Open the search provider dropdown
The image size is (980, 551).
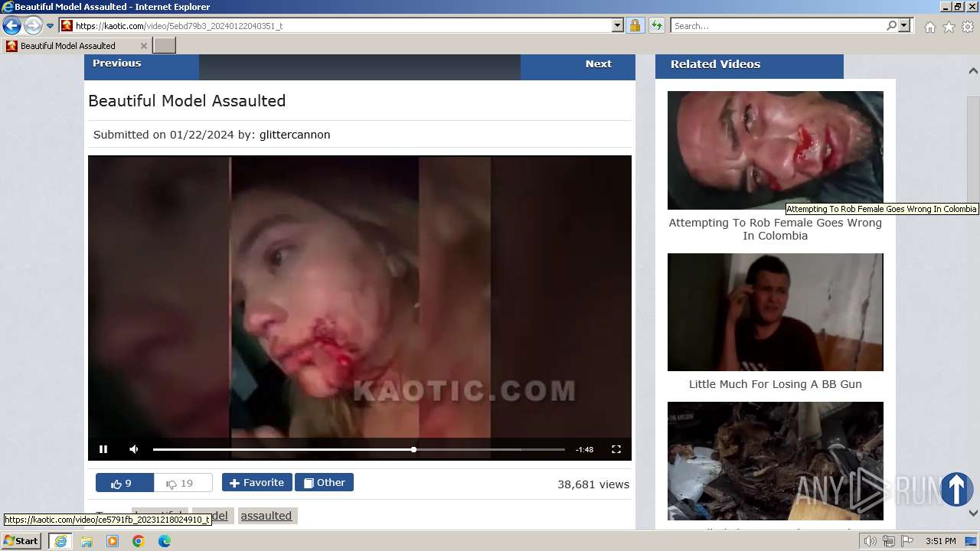[904, 25]
